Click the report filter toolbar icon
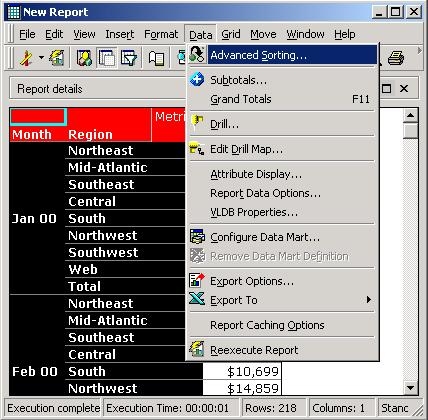Screen dimensions: 428x420 (x=129, y=59)
